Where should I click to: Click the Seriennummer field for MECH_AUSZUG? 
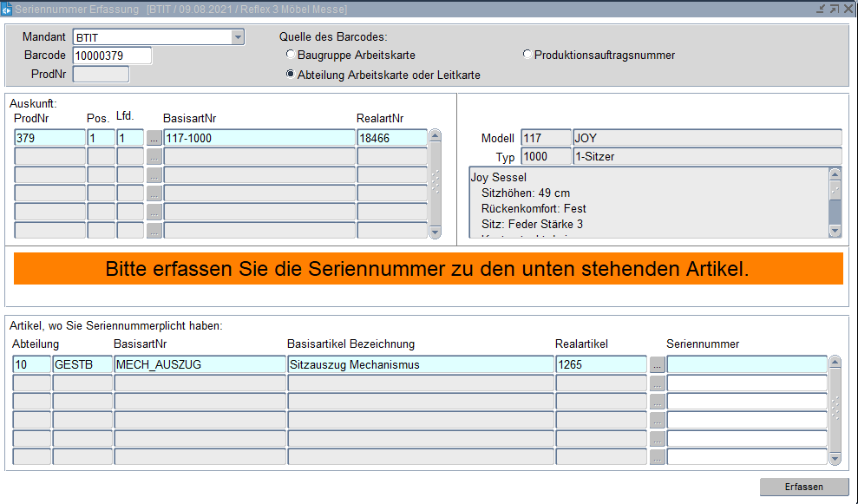746,365
